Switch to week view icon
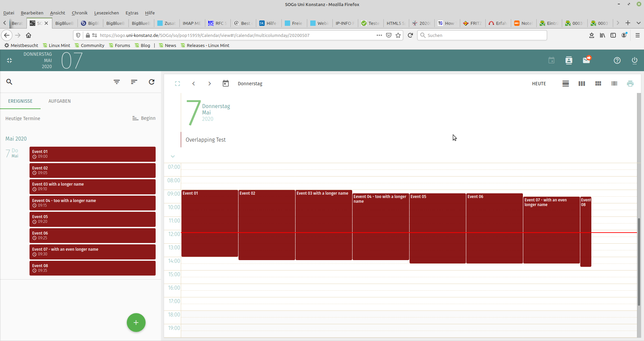This screenshot has height=341, width=644. [x=582, y=84]
